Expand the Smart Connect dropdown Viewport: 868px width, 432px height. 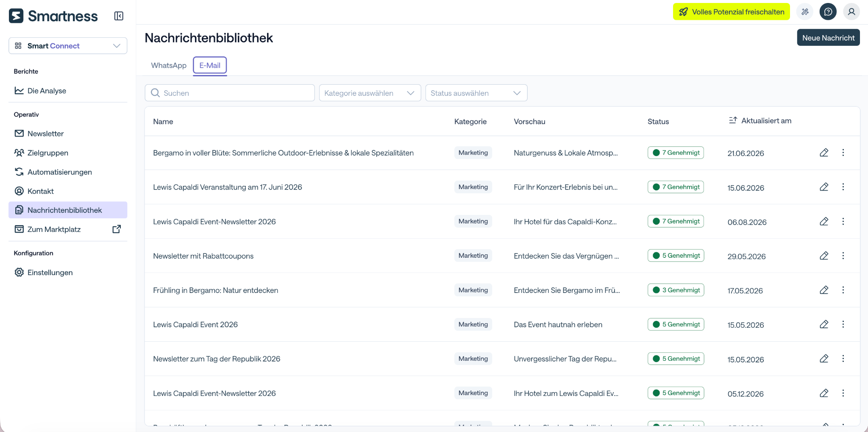coord(68,46)
